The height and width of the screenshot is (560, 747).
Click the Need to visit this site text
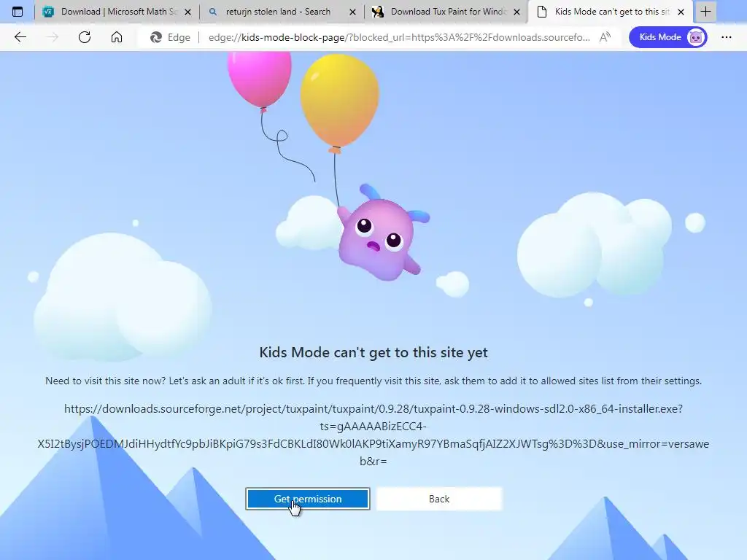pos(373,381)
